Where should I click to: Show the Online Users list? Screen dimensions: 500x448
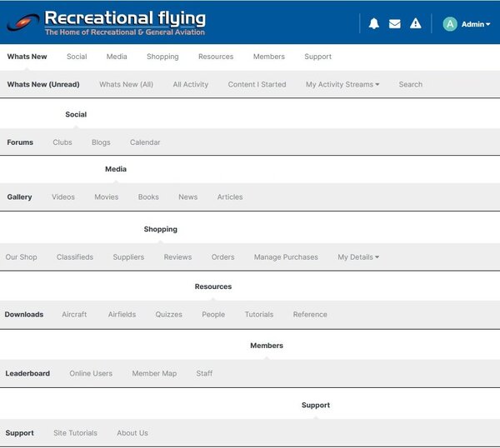tap(91, 374)
